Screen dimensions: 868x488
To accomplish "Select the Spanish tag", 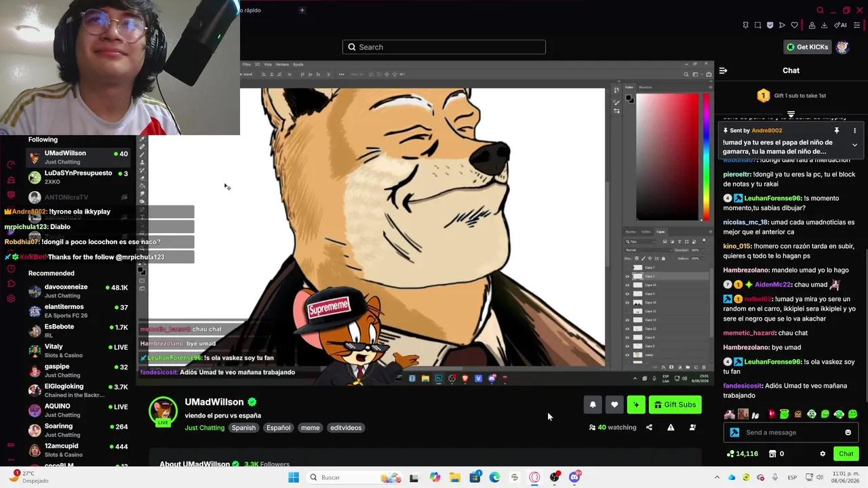I will click(x=243, y=428).
